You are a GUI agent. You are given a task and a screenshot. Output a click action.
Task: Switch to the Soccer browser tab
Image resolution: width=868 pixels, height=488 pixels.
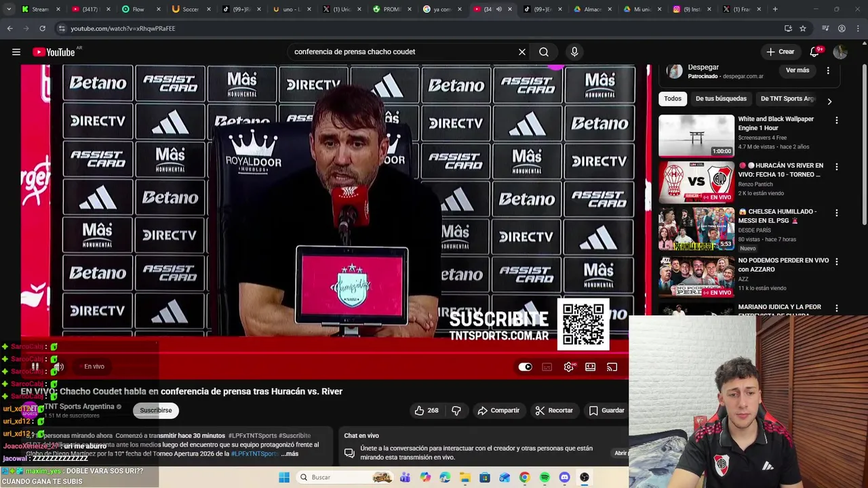190,9
